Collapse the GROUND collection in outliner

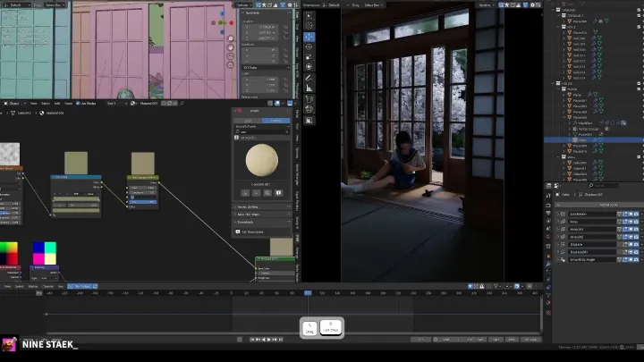coord(554,10)
